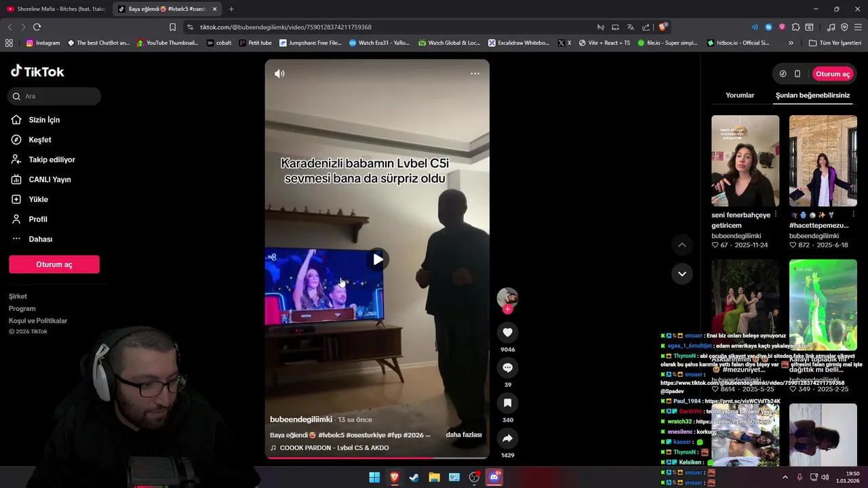Open the #hacettepemezu... video thumbnail
This screenshot has height=488, width=868.
[823, 161]
